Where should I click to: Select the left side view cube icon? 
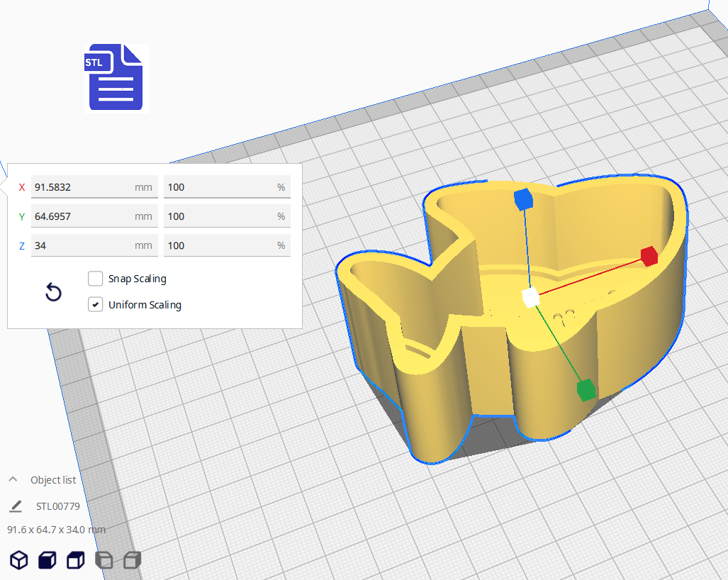click(104, 560)
